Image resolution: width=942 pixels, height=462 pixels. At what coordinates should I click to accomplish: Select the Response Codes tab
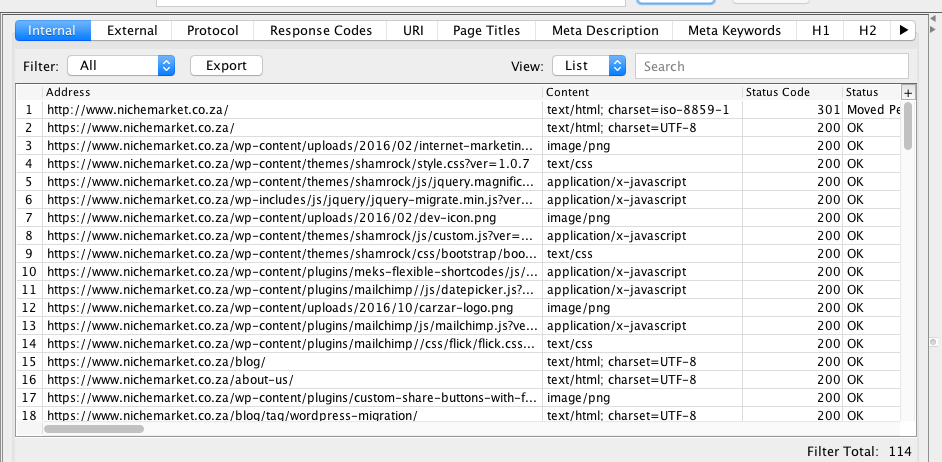pos(321,31)
